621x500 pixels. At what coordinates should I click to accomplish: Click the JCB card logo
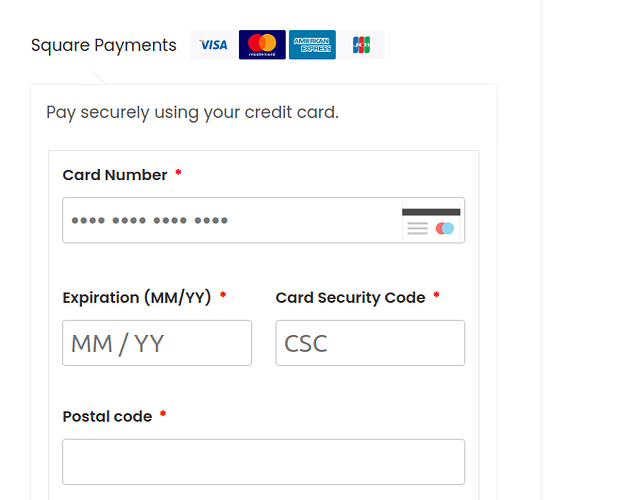pos(362,45)
